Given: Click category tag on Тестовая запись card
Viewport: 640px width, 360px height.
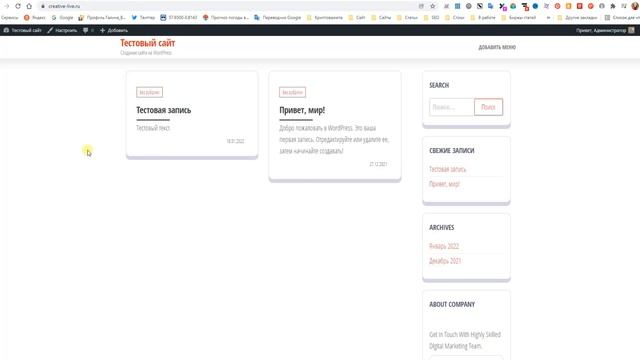Looking at the screenshot, I should pyautogui.click(x=149, y=92).
